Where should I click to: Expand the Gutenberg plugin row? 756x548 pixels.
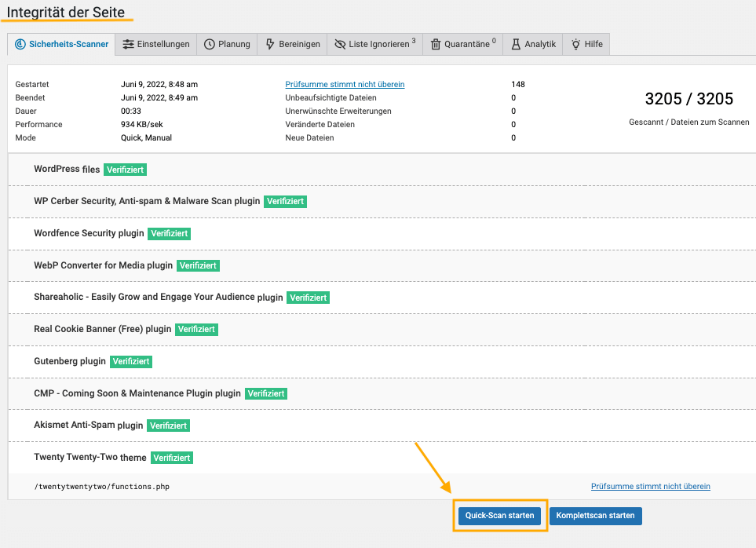coord(382,361)
